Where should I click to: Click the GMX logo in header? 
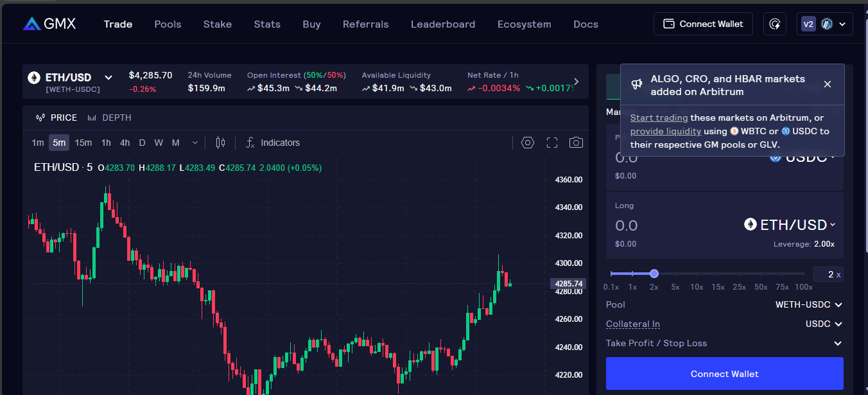click(x=49, y=24)
